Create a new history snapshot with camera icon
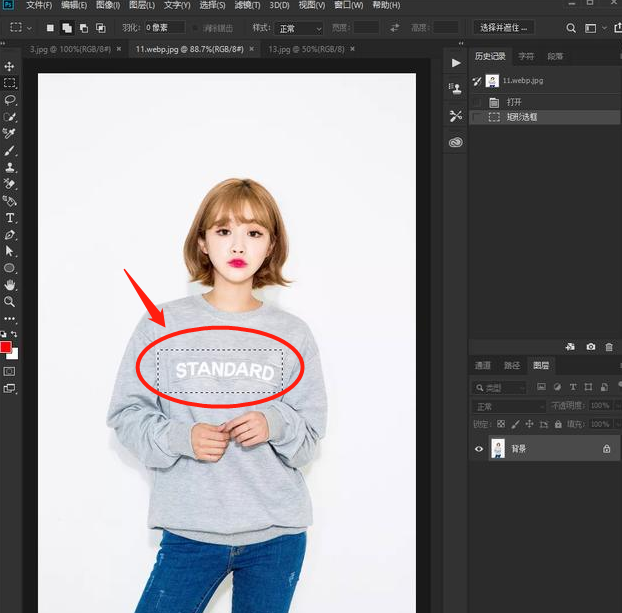The width and height of the screenshot is (622, 613). [x=591, y=347]
